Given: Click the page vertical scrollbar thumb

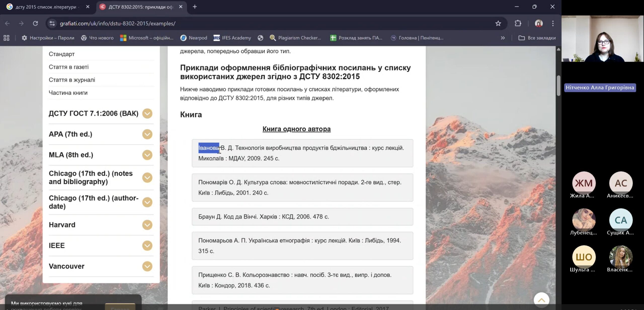Looking at the screenshot, I should point(558,85).
